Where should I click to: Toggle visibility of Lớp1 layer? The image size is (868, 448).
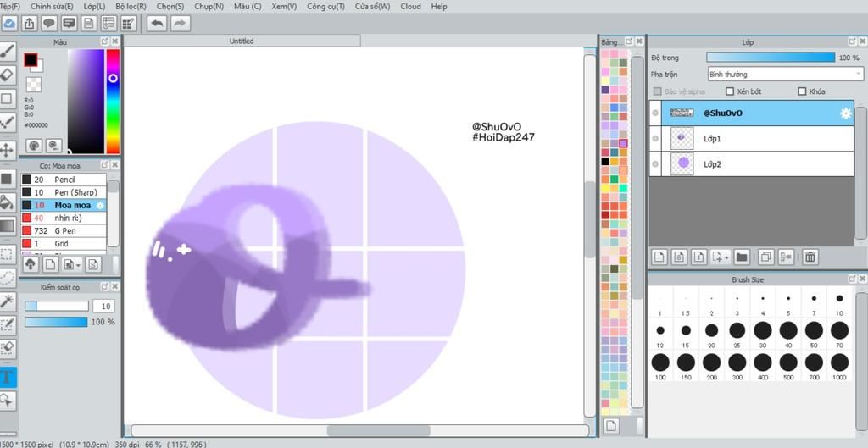click(655, 139)
